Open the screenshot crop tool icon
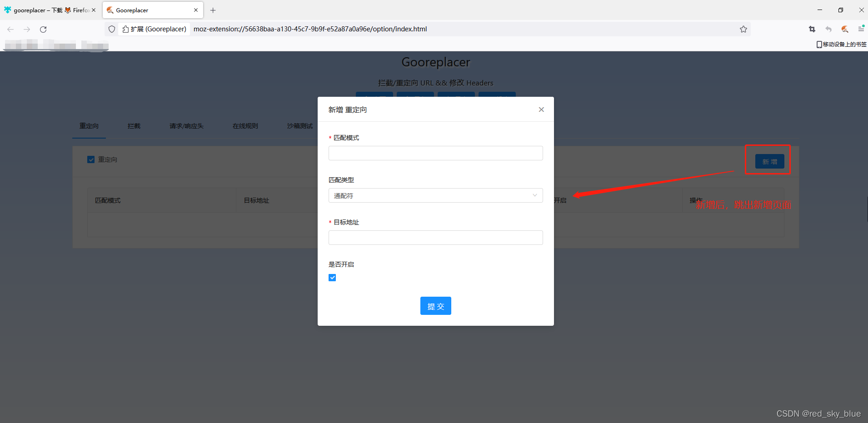 pyautogui.click(x=812, y=29)
